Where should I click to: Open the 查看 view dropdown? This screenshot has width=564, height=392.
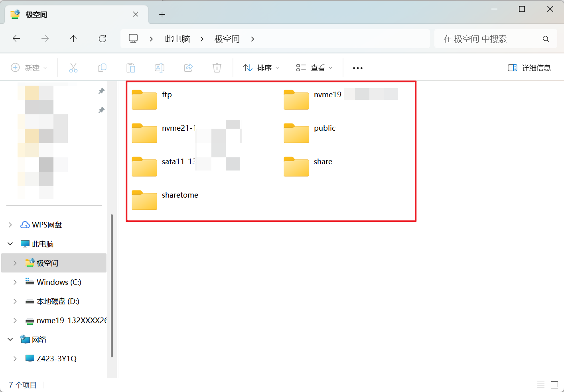(314, 68)
